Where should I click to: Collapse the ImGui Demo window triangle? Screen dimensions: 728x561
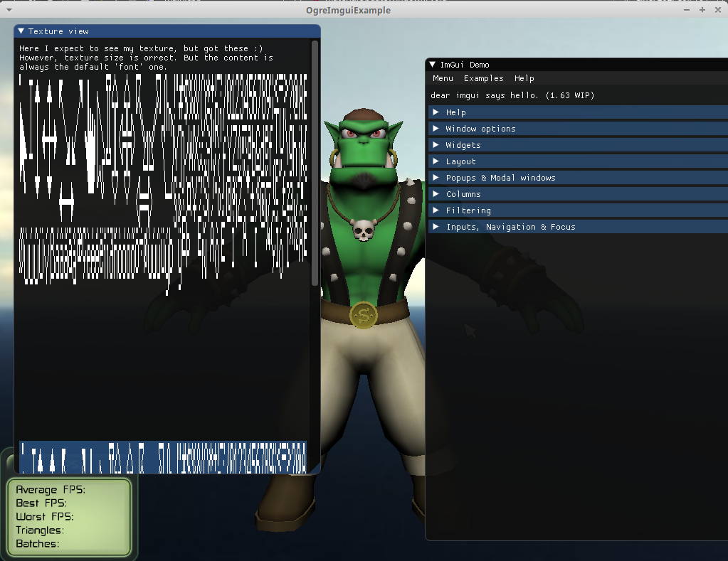tap(432, 65)
